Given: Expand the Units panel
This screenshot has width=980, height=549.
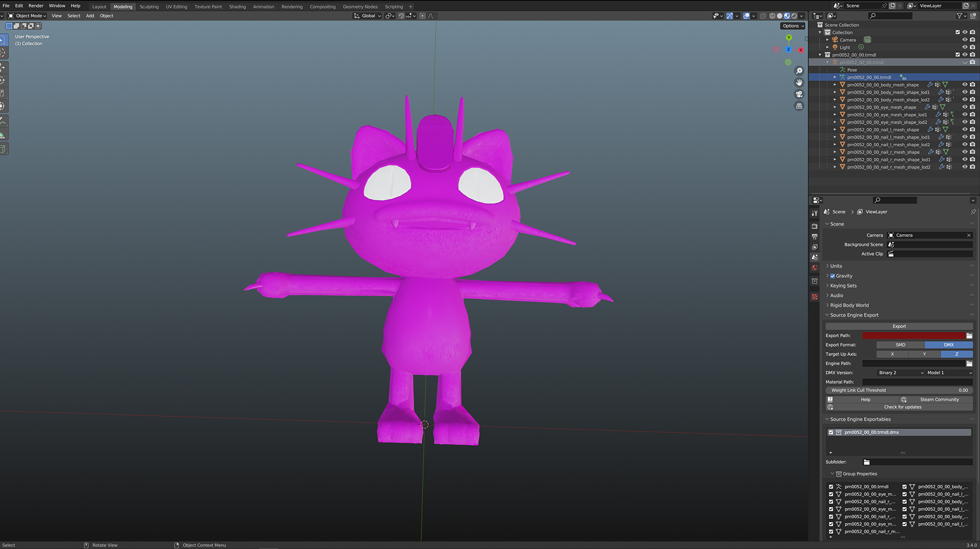Looking at the screenshot, I should [836, 266].
